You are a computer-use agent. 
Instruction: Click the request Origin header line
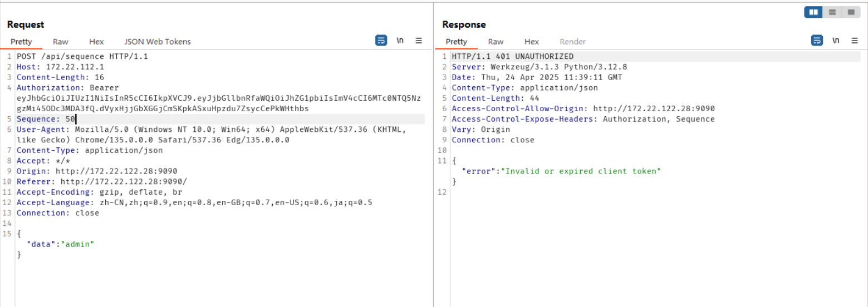97,171
